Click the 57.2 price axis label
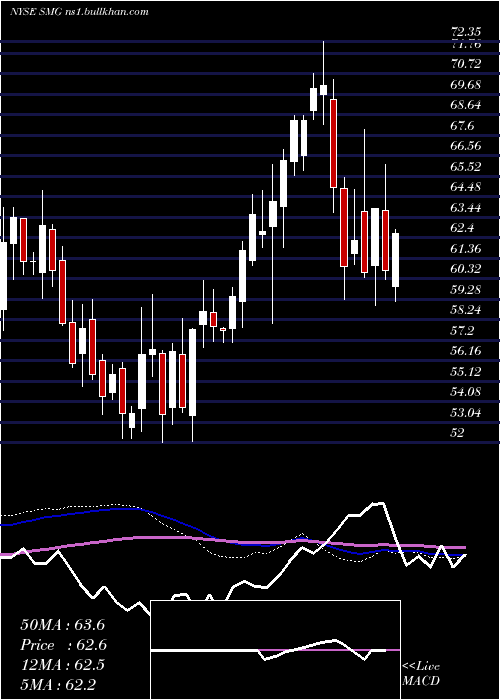Viewport: 500px width, 700px height. [x=462, y=331]
